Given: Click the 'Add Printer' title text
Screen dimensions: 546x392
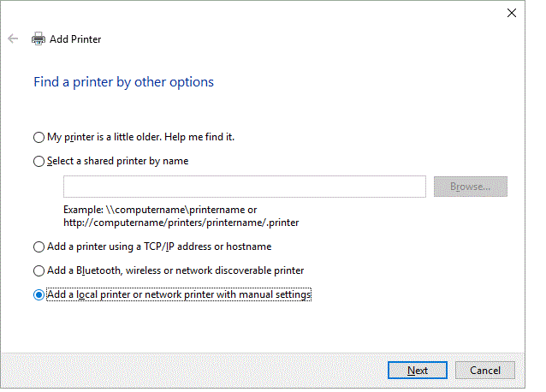Looking at the screenshot, I should point(75,39).
